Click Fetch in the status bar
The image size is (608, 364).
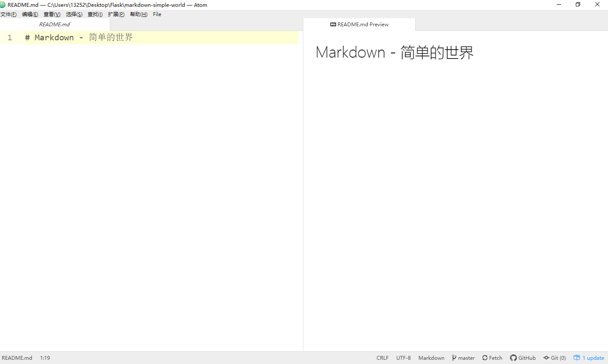click(x=492, y=358)
